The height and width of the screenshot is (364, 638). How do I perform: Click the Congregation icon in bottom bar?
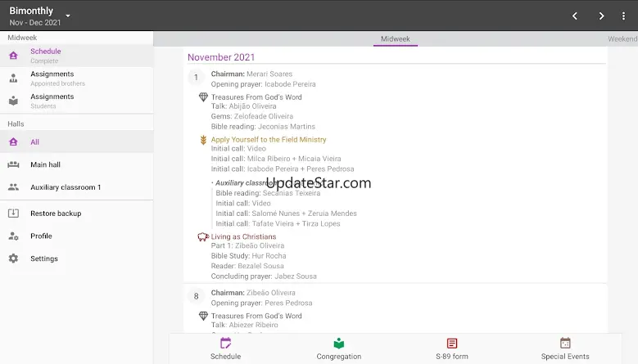338,344
